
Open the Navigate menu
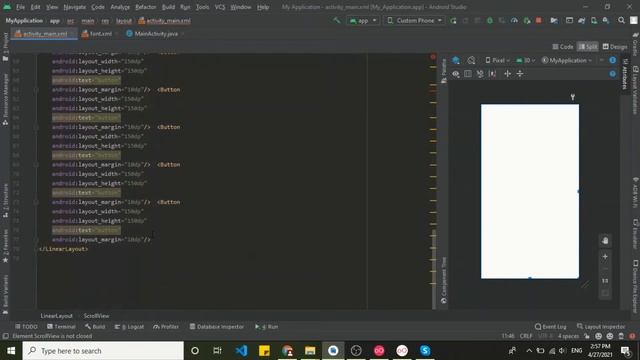point(75,7)
